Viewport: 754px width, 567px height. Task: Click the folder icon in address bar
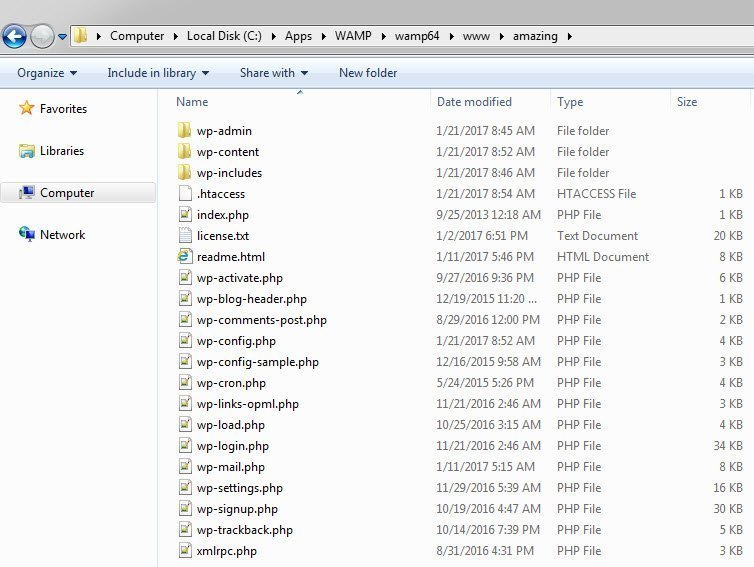tap(81, 36)
